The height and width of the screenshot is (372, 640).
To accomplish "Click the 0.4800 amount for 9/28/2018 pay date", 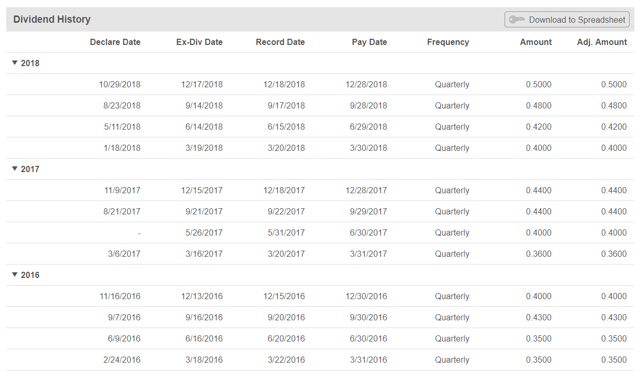I will point(538,106).
